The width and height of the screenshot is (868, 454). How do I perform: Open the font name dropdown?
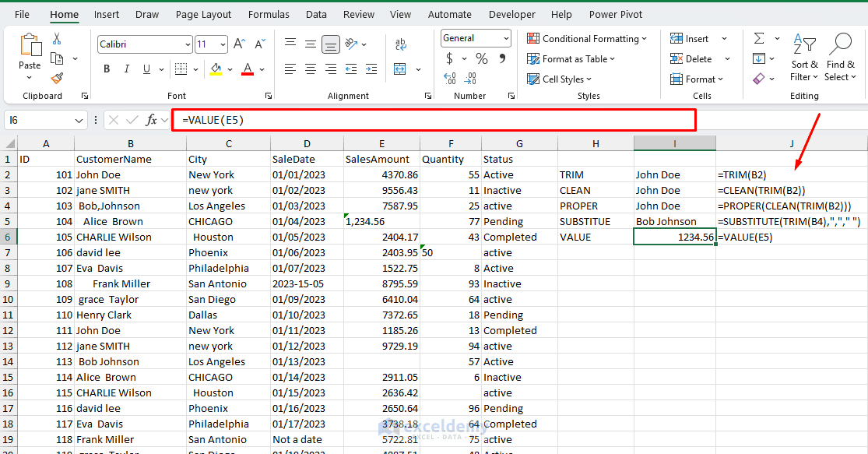188,44
